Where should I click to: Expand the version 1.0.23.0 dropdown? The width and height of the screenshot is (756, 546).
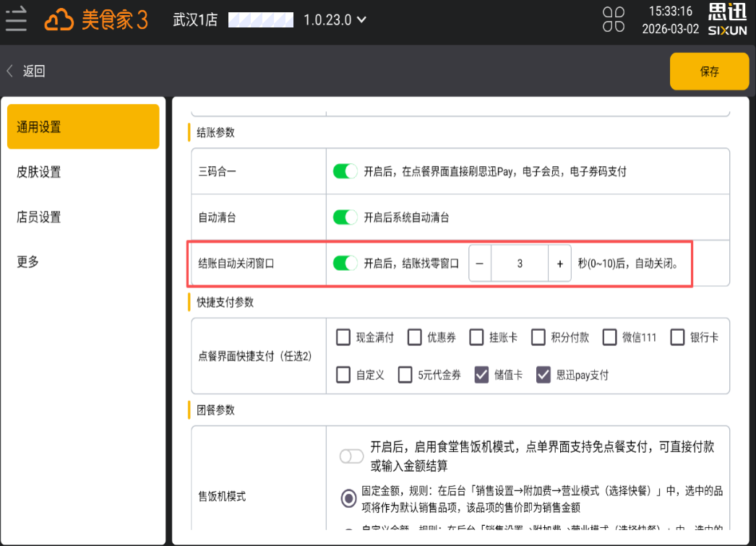pos(361,19)
